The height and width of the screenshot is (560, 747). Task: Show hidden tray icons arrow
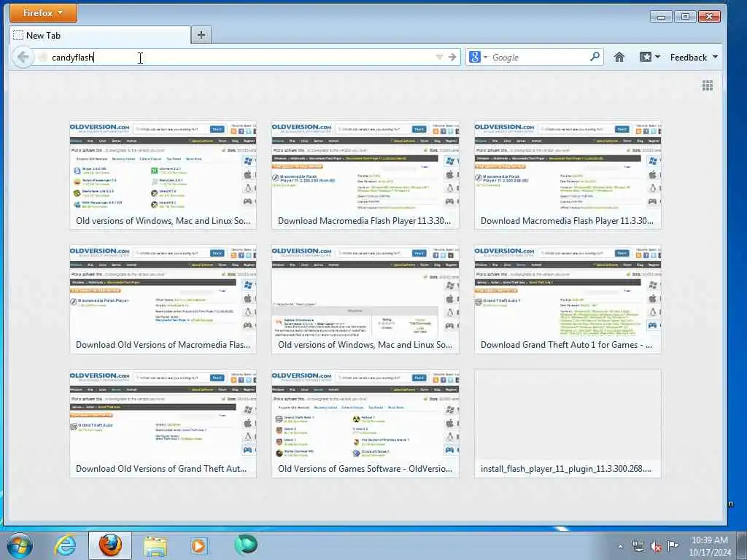point(620,546)
